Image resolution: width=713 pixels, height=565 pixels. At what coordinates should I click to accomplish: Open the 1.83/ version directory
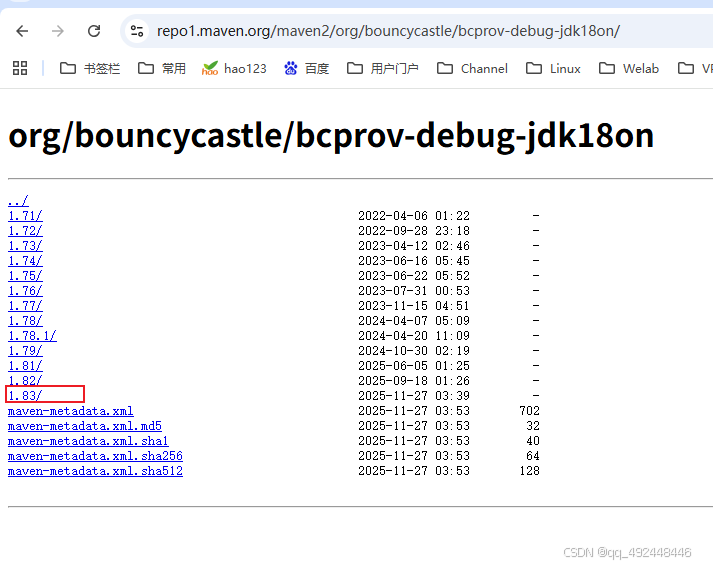[x=25, y=395]
